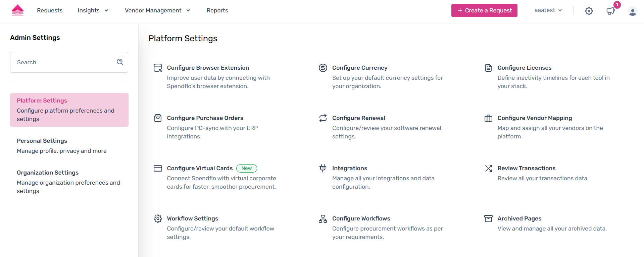Image resolution: width=644 pixels, height=257 pixels.
Task: Click the Configure Workflows diagram icon
Action: (x=323, y=219)
